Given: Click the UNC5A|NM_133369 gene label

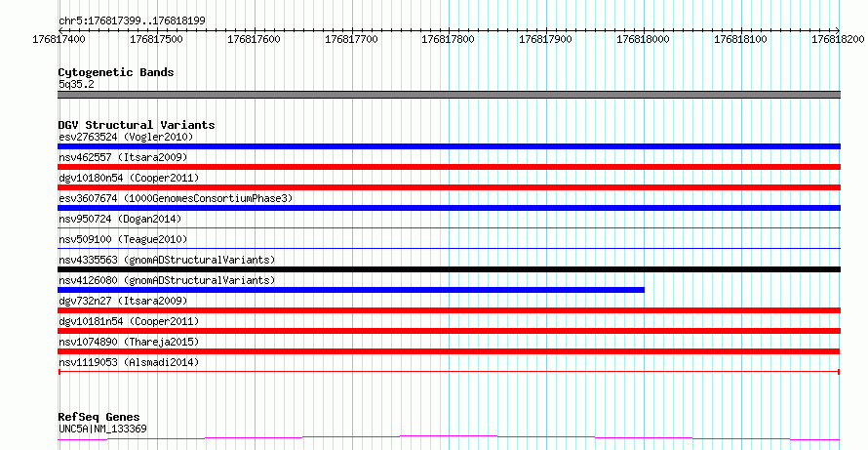Looking at the screenshot, I should [103, 429].
